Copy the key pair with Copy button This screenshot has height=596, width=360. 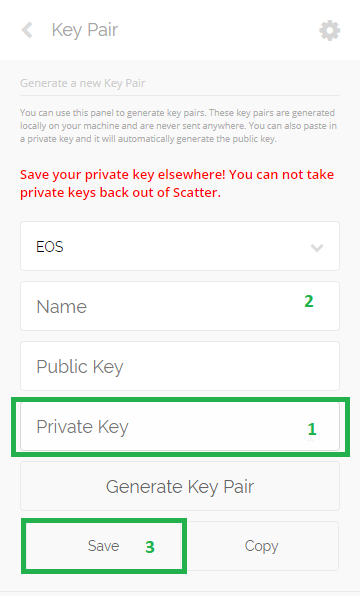(x=262, y=546)
